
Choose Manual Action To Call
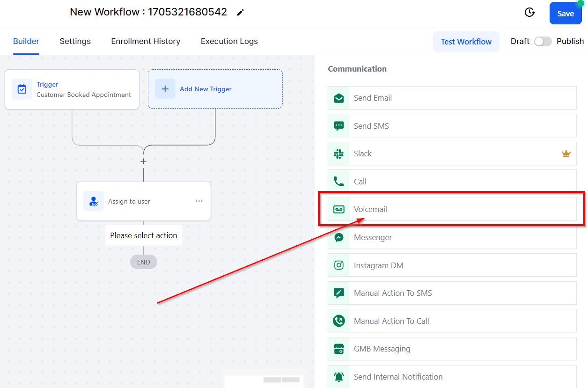click(x=452, y=321)
